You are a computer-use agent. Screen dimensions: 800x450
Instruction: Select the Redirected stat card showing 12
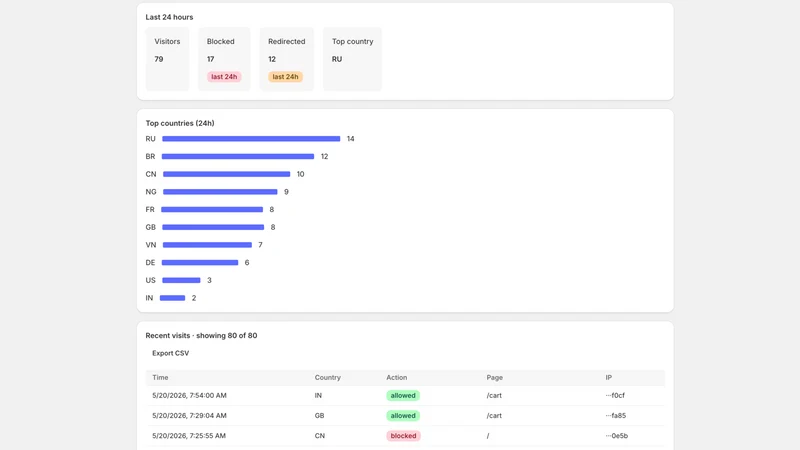(287, 59)
